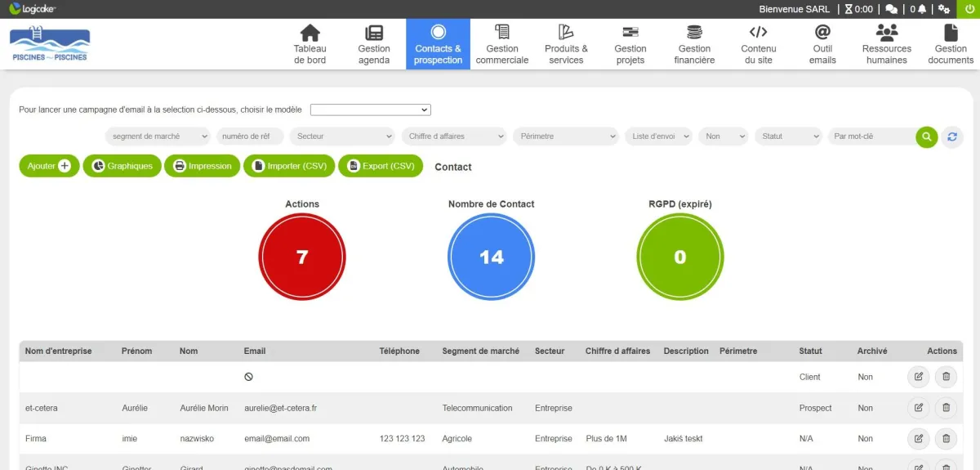Click the green search magnifier button

tap(926, 137)
